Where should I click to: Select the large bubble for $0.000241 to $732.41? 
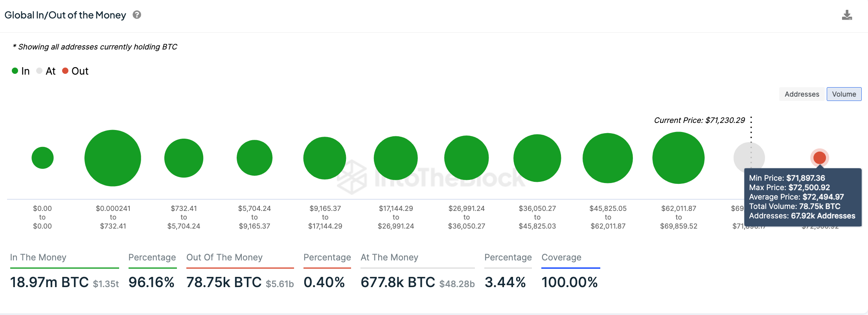coord(113,158)
